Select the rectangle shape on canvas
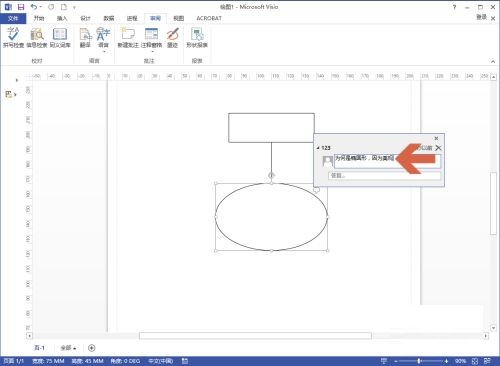Image resolution: width=500 pixels, height=366 pixels. [271, 128]
